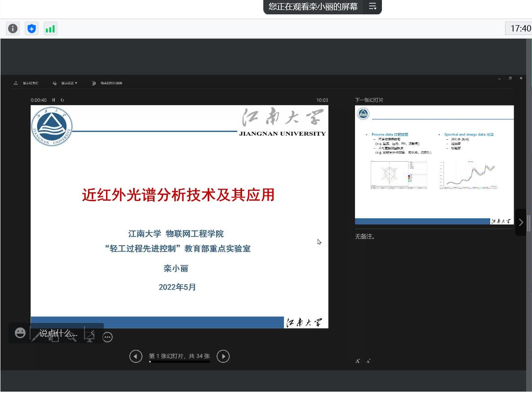Go to the previous slide arrow
The image size is (532, 393).
[136, 356]
